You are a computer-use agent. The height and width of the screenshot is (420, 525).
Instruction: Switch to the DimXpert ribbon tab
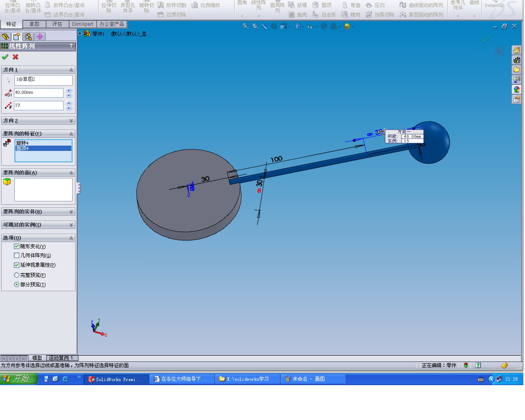click(x=83, y=24)
